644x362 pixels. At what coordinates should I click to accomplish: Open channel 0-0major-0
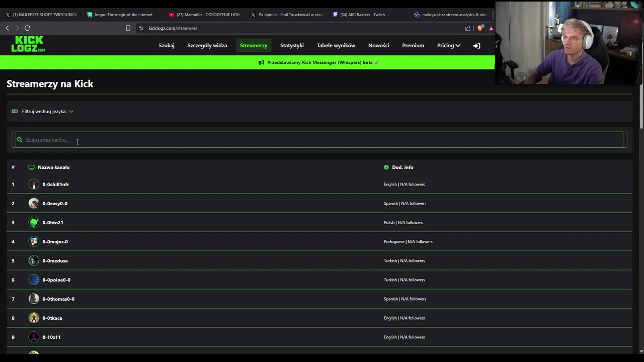tap(55, 242)
